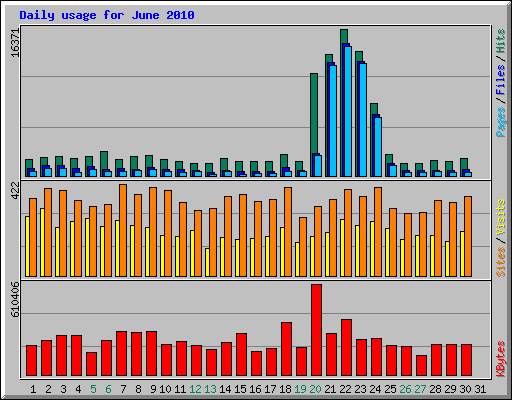Click the Files legend label
This screenshot has width=512, height=400.
(x=501, y=80)
